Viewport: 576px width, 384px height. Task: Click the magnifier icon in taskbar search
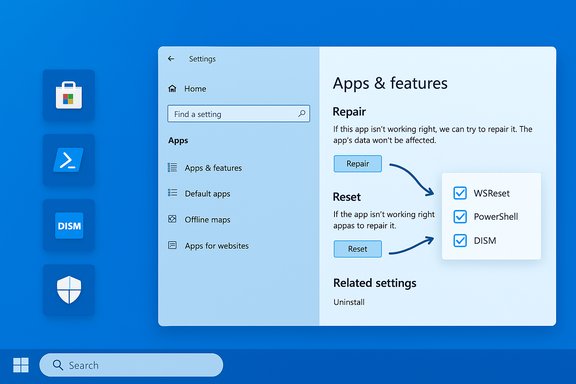click(58, 365)
